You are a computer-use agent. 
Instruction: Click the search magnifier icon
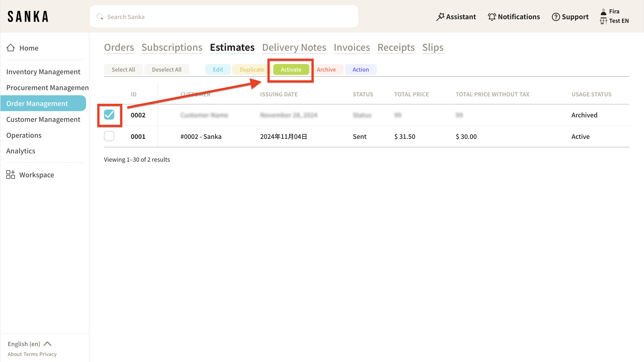click(100, 17)
